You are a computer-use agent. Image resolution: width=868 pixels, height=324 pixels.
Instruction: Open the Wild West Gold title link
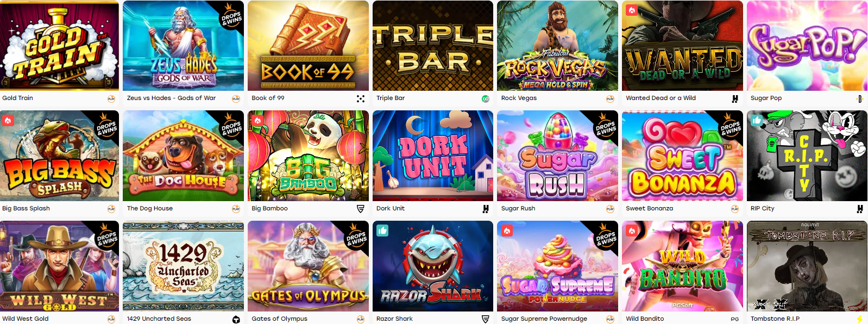click(x=26, y=319)
